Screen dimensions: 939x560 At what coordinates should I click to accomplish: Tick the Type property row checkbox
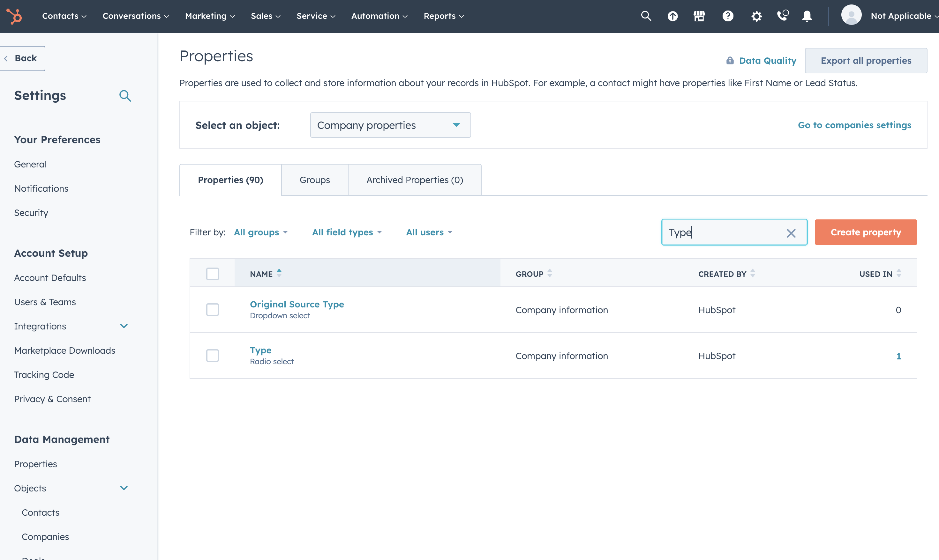point(213,356)
